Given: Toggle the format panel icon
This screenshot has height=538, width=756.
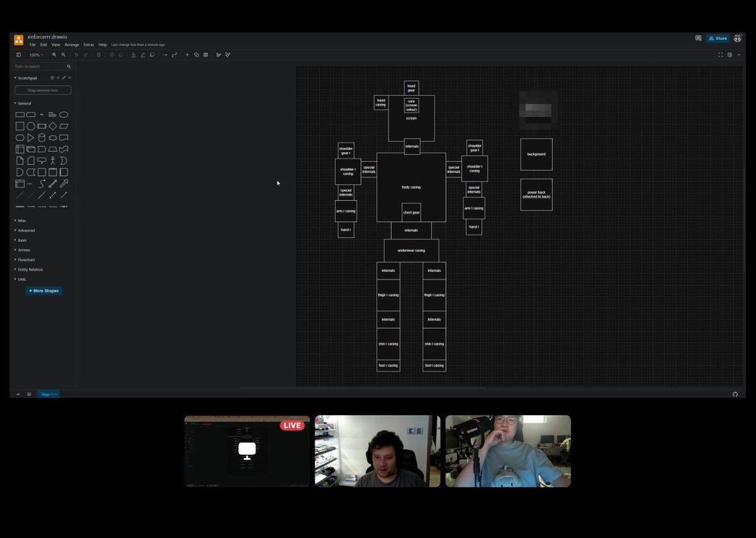Looking at the screenshot, I should click(730, 55).
